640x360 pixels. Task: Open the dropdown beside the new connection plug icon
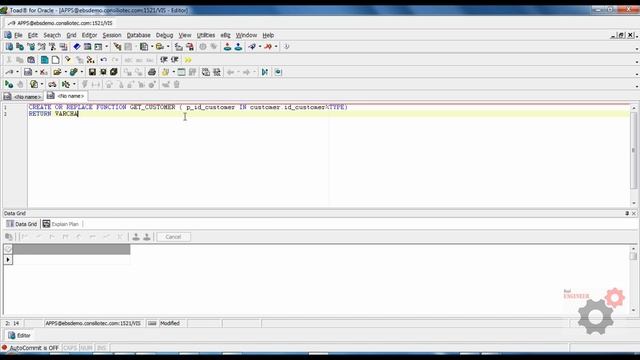coord(18,72)
